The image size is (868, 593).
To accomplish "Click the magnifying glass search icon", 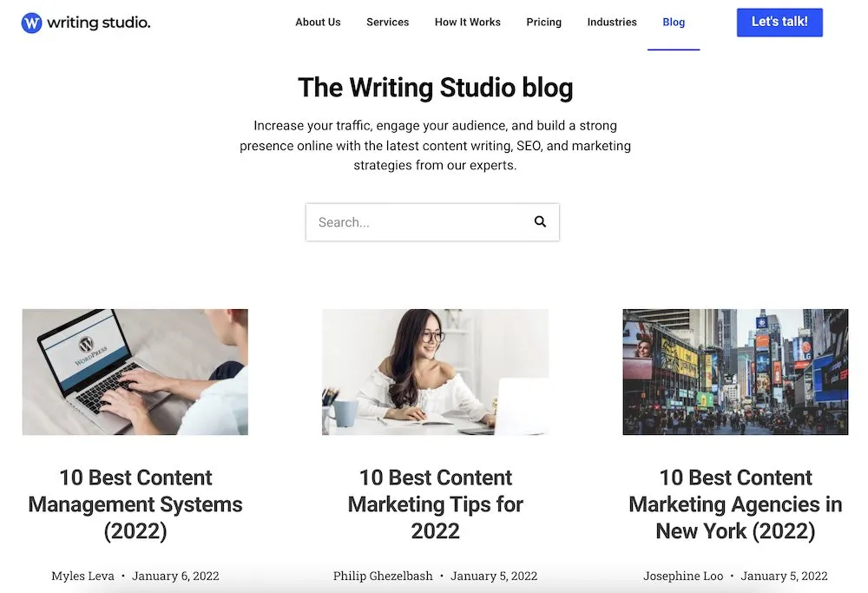I will point(540,221).
